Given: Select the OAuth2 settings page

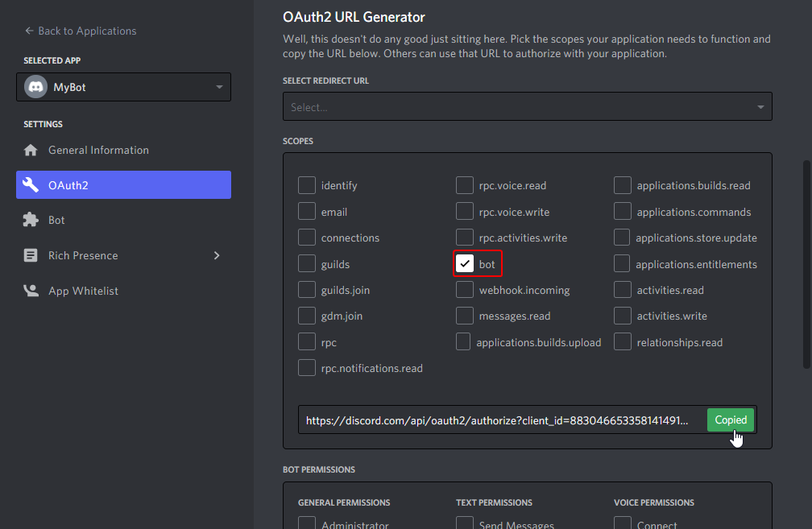Looking at the screenshot, I should click(x=123, y=185).
